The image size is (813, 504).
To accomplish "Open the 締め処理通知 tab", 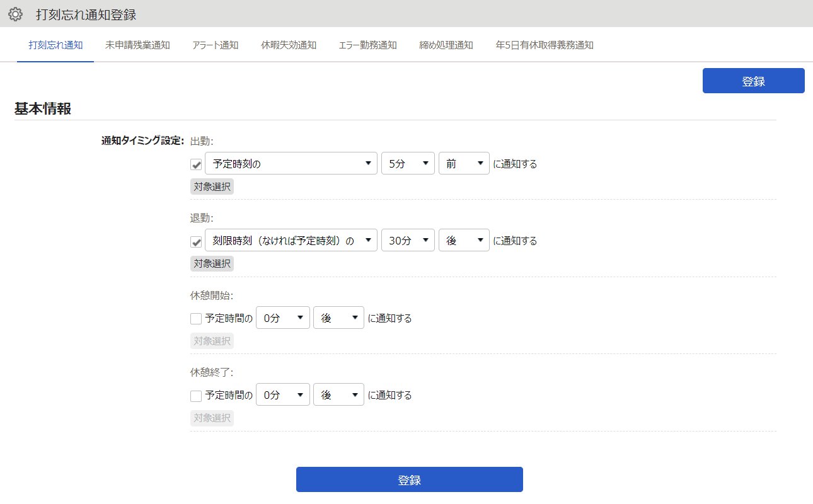I will pos(446,45).
